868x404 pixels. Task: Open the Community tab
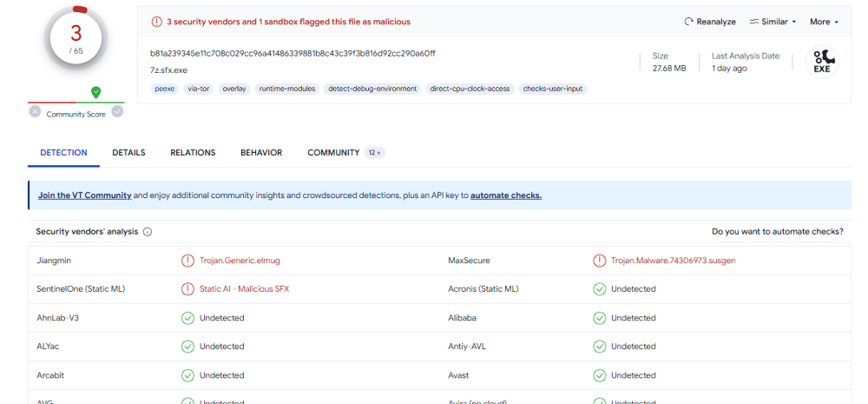point(333,153)
